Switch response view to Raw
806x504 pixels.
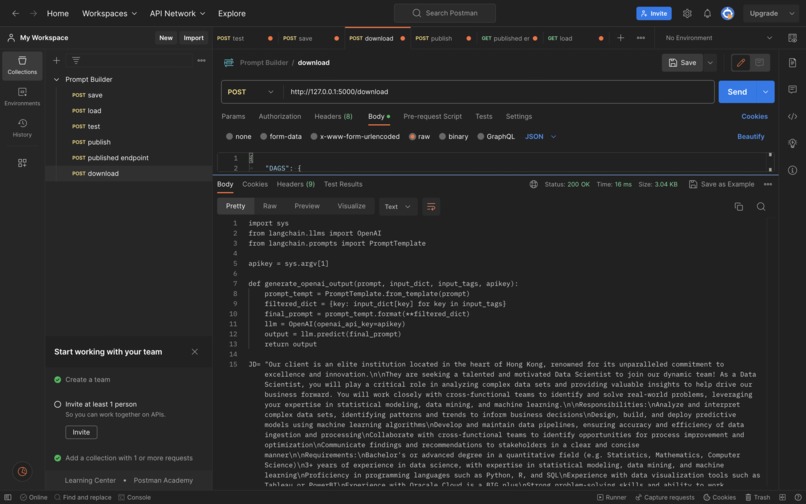click(269, 206)
